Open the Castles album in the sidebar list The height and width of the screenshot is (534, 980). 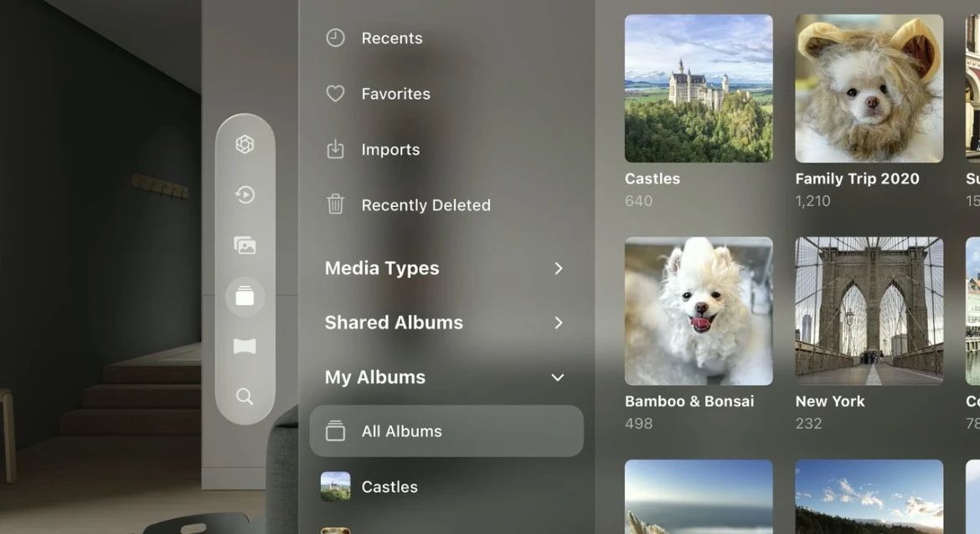(447, 486)
